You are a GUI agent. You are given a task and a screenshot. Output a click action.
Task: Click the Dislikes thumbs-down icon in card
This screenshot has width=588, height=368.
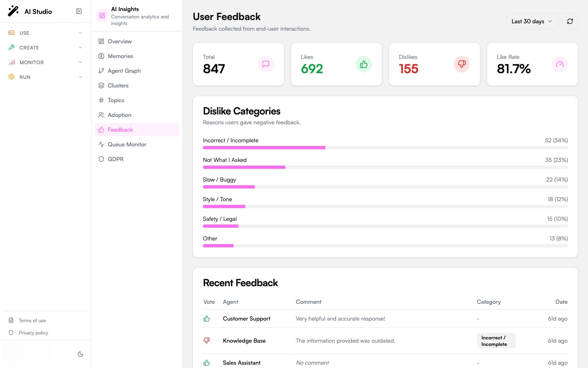[x=462, y=64]
